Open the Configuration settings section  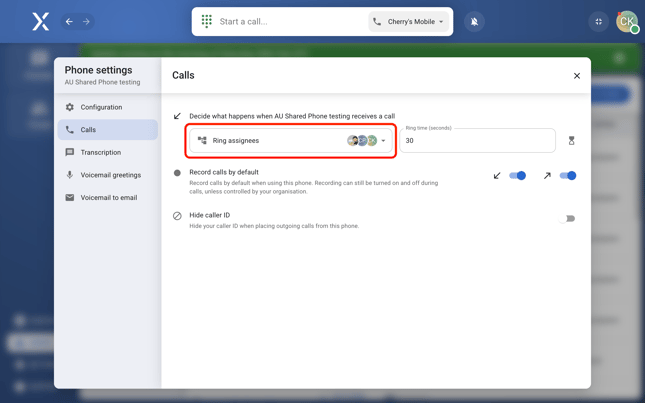[x=101, y=107]
